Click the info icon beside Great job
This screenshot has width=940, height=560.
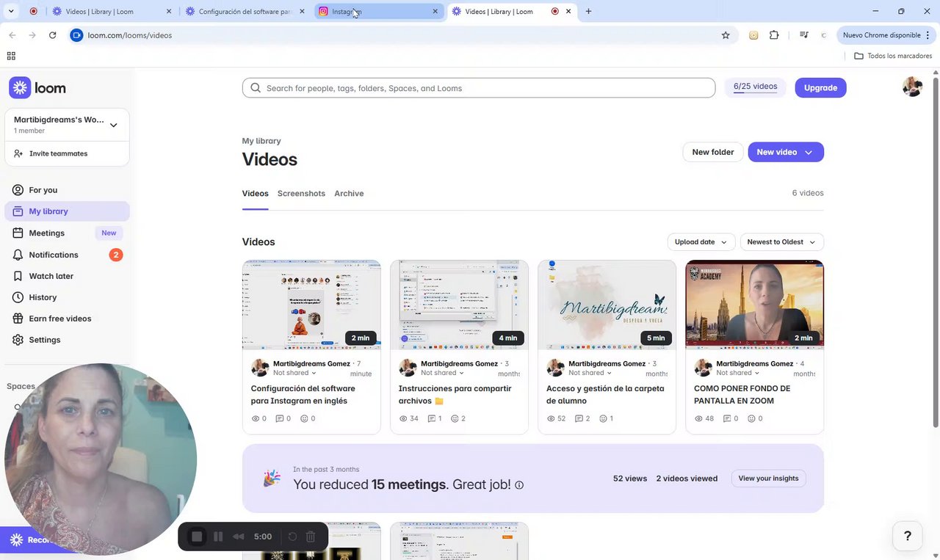pyautogui.click(x=519, y=485)
